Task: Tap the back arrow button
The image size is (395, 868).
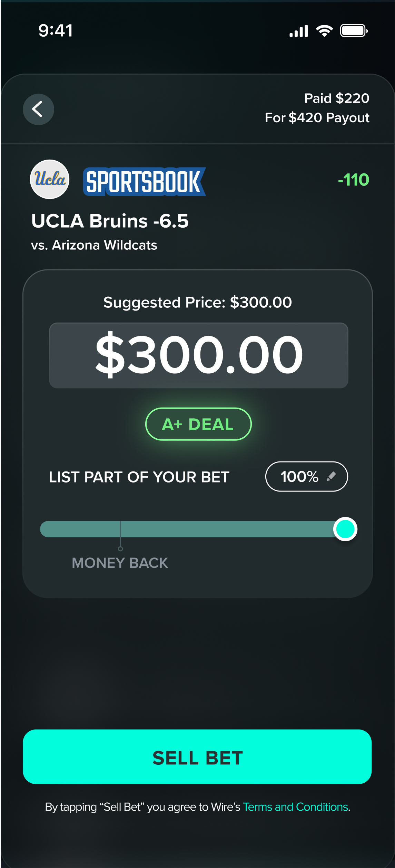Action: [x=38, y=109]
